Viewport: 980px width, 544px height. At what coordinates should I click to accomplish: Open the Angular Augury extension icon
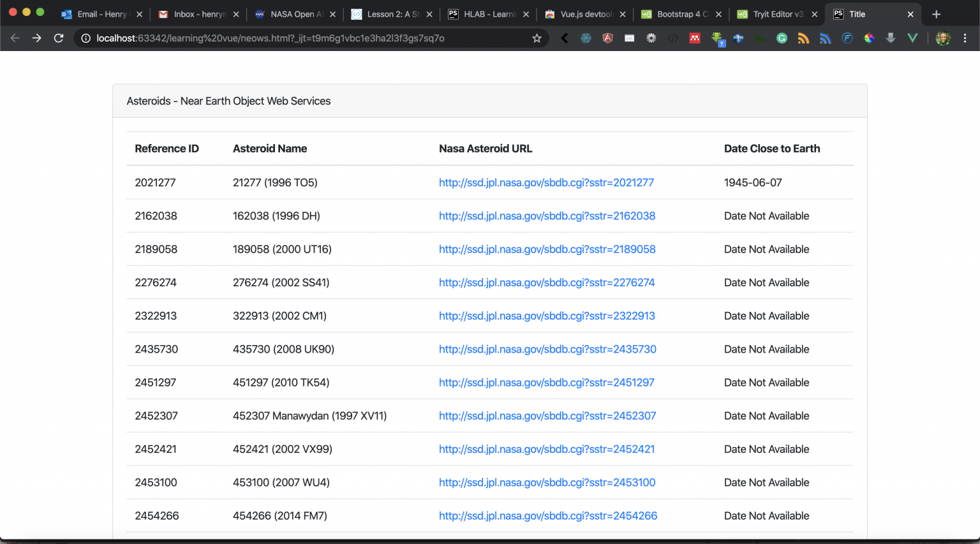pos(607,38)
